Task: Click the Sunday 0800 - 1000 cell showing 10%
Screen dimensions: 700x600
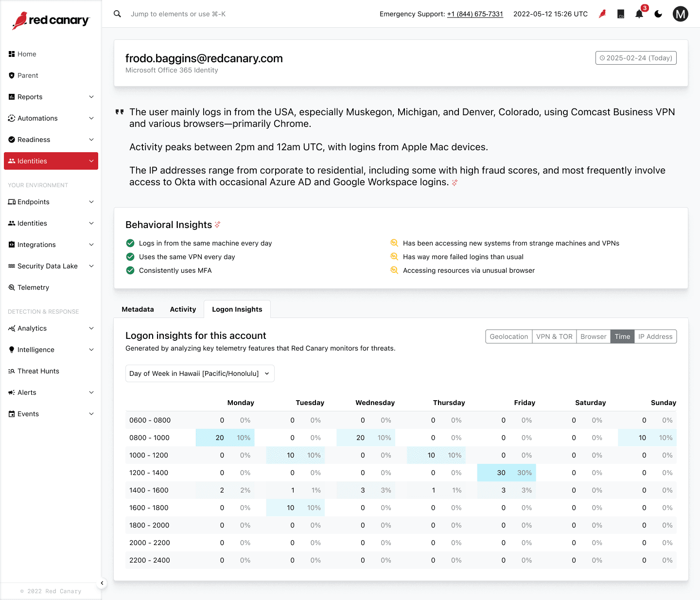Action: tap(647, 438)
